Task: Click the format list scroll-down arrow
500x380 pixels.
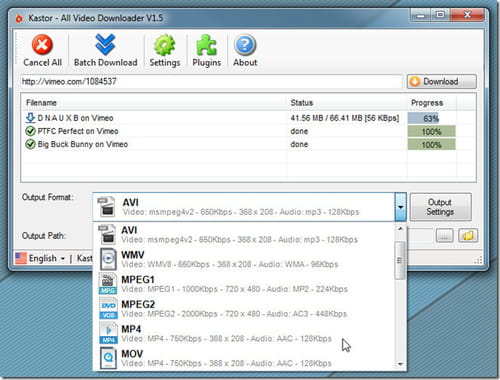Action: pyautogui.click(x=400, y=364)
